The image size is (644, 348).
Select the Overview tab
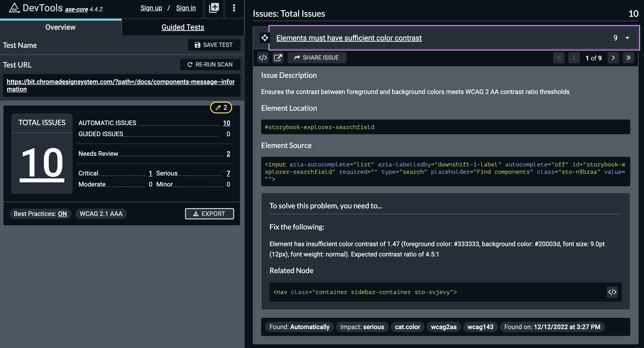(x=60, y=27)
